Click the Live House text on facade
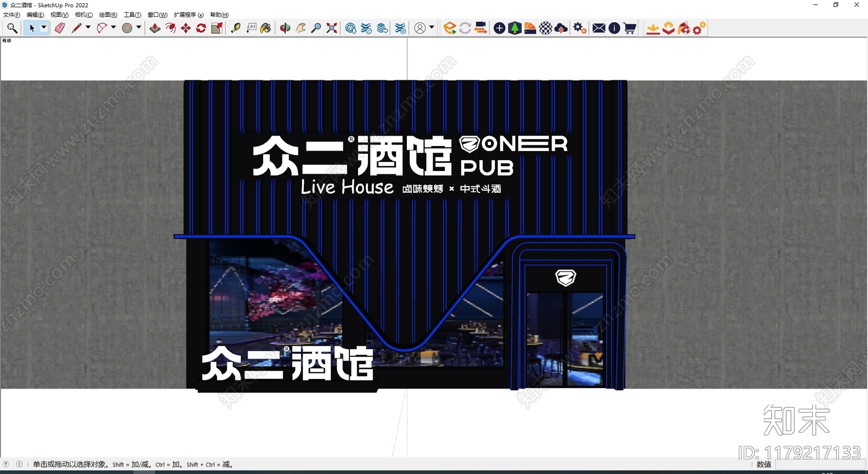The height and width of the screenshot is (474, 868). 347,187
